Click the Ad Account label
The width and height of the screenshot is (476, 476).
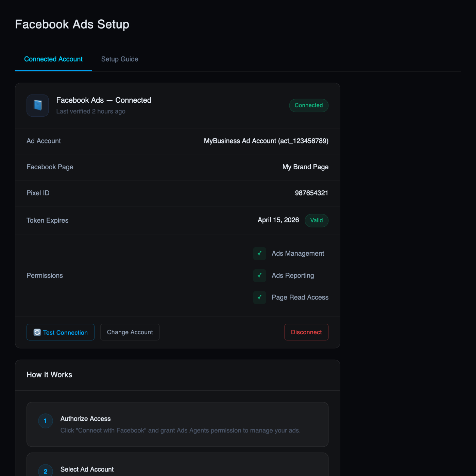click(x=44, y=141)
